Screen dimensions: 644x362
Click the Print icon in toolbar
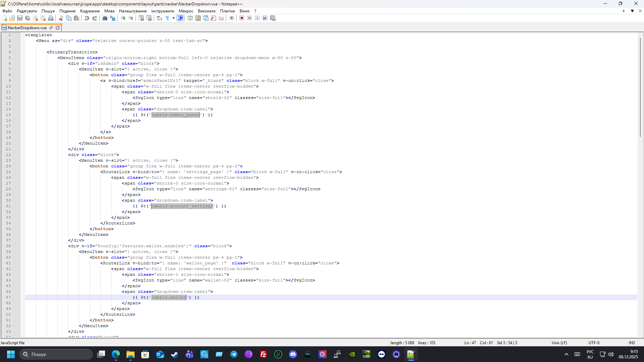click(x=51, y=18)
